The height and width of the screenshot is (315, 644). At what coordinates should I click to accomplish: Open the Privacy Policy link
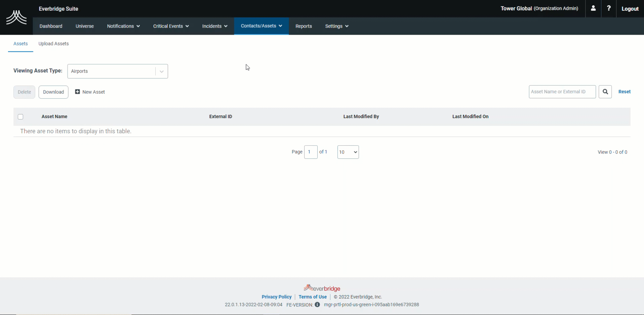tap(277, 297)
